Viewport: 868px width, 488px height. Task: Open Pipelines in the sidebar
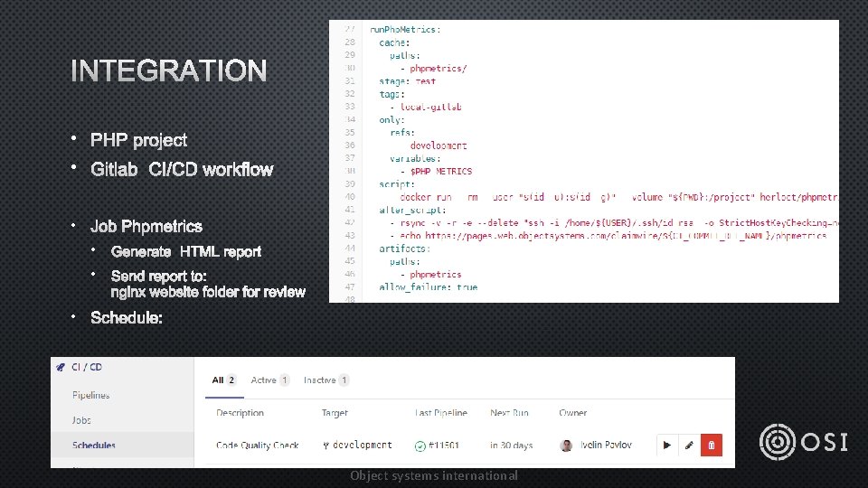[x=90, y=395]
